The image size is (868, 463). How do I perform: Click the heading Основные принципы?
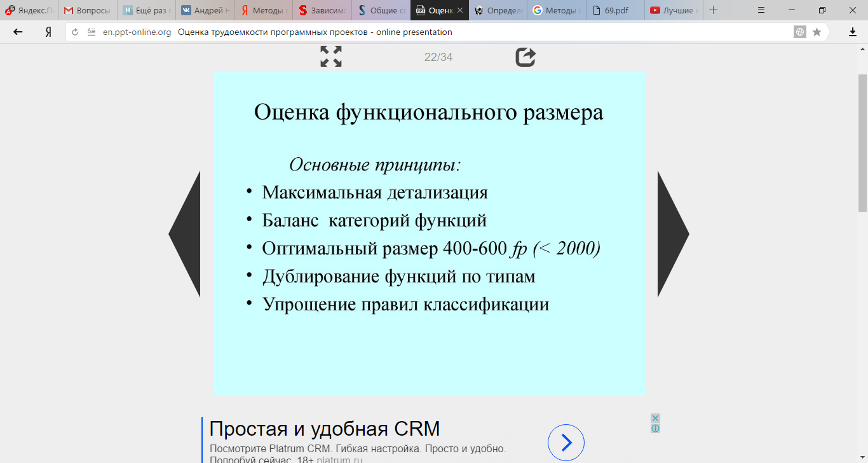(375, 165)
